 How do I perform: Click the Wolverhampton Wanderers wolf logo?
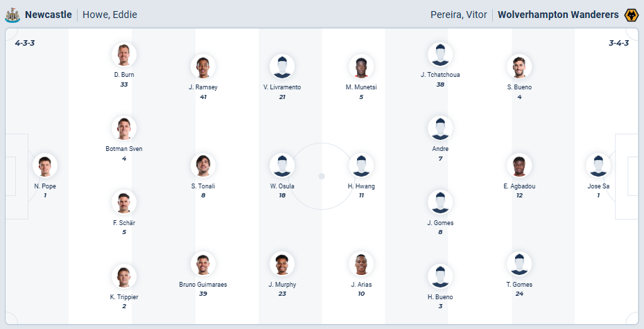[x=632, y=15]
